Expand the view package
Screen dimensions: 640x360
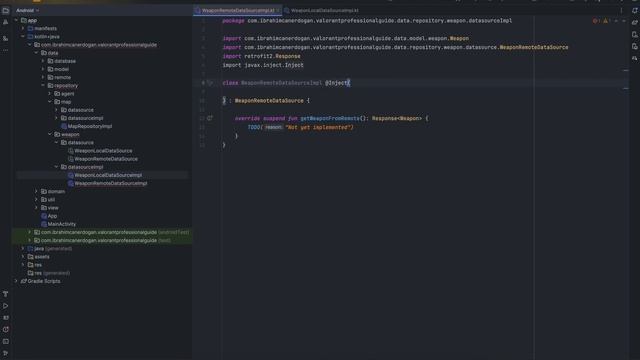[x=36, y=208]
